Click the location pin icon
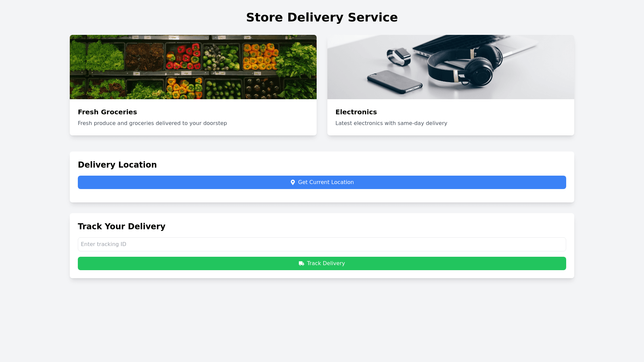Image resolution: width=644 pixels, height=362 pixels. coord(292,182)
